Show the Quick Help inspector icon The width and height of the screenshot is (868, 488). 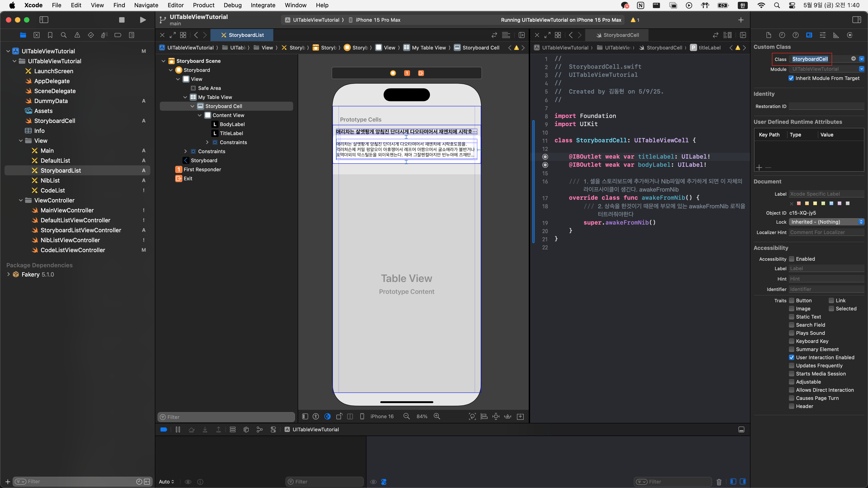796,35
